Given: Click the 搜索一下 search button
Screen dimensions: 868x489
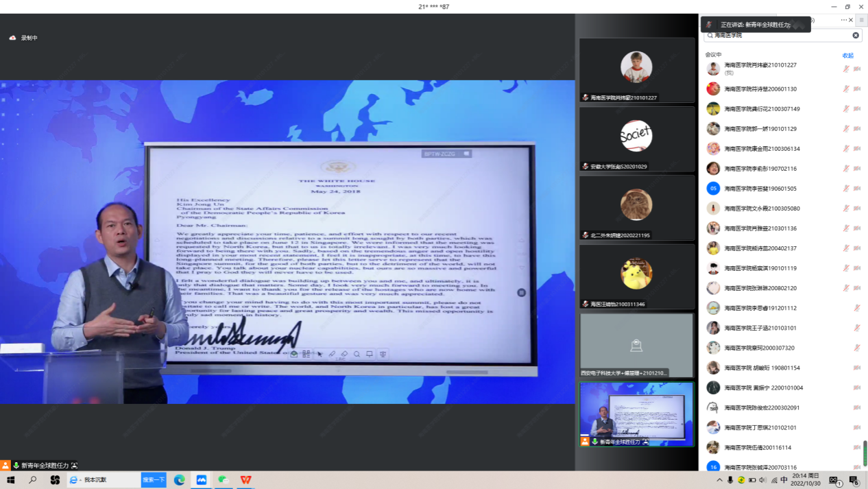Looking at the screenshot, I should pos(154,480).
